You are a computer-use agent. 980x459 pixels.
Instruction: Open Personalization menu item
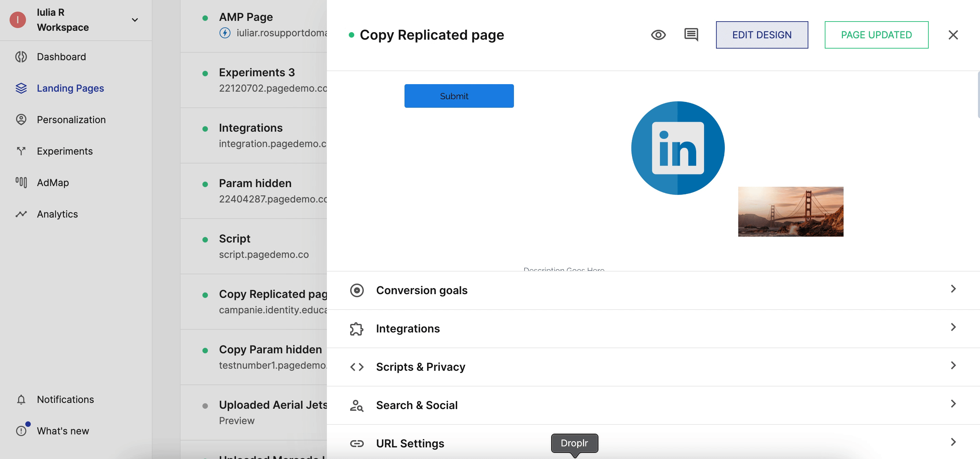click(x=76, y=119)
